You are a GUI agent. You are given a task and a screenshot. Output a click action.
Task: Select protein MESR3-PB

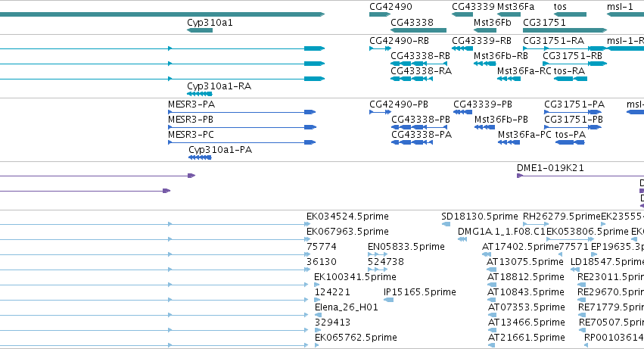point(191,120)
